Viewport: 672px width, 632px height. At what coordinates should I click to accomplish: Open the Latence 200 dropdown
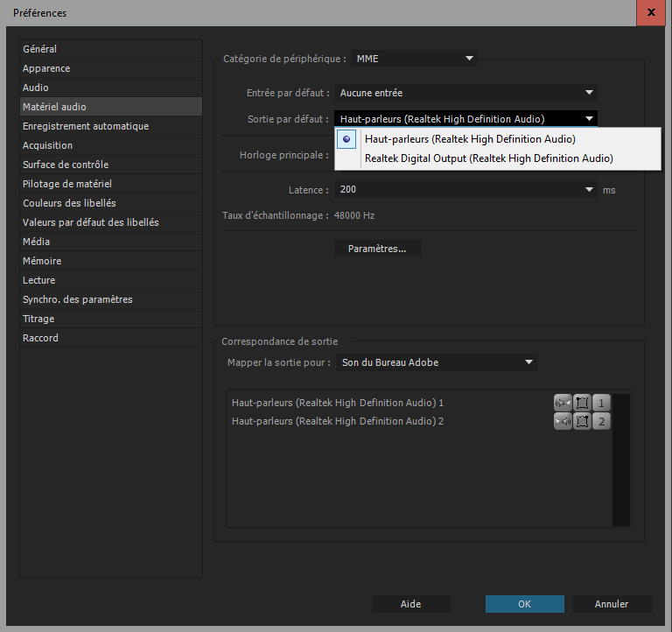tap(465, 189)
